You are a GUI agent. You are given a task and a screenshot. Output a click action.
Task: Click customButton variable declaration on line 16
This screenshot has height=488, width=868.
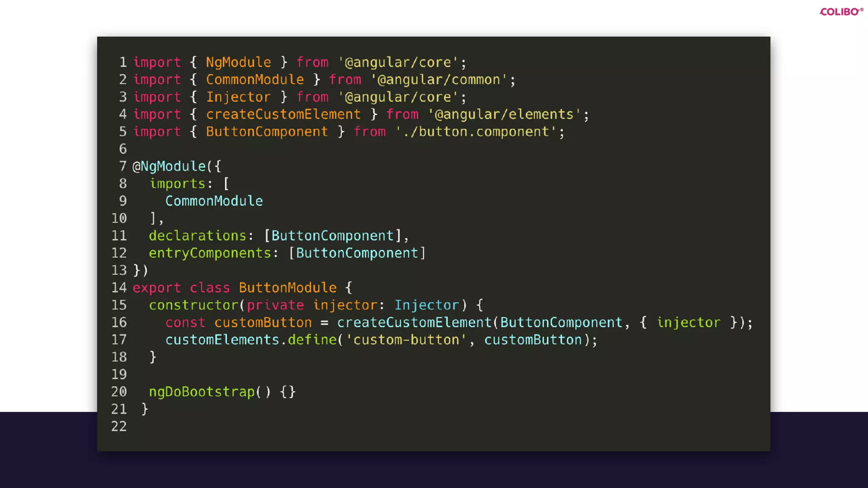coord(263,322)
